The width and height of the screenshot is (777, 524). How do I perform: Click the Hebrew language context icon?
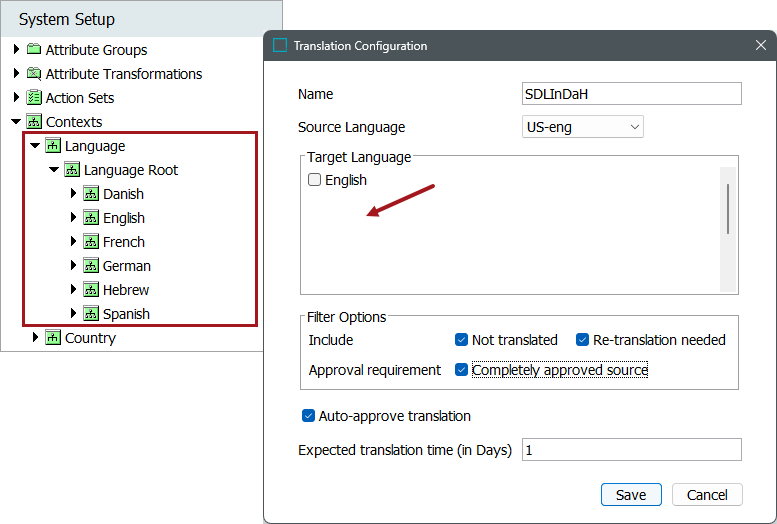[91, 290]
